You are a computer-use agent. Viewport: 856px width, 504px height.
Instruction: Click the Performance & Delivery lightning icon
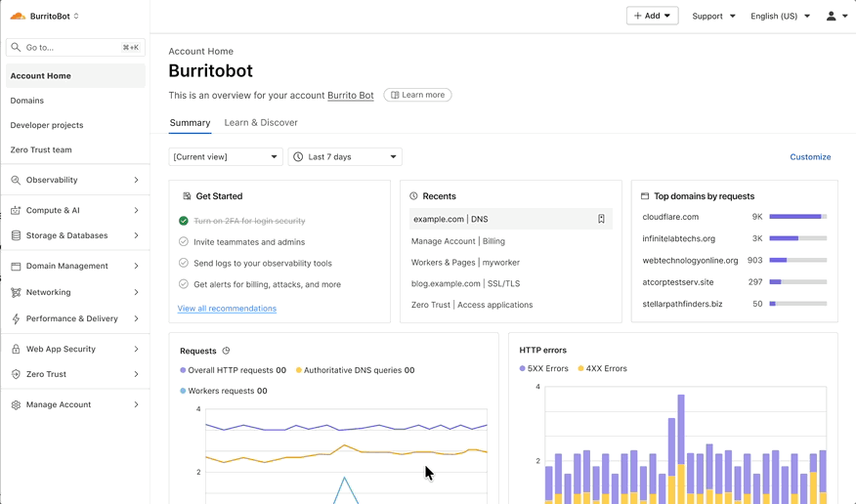tap(16, 318)
